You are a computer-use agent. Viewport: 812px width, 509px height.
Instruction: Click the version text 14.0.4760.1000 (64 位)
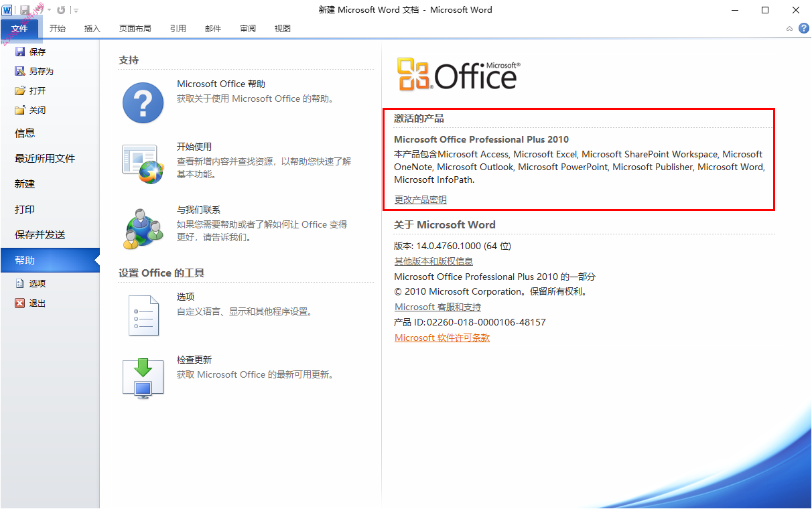click(x=464, y=246)
